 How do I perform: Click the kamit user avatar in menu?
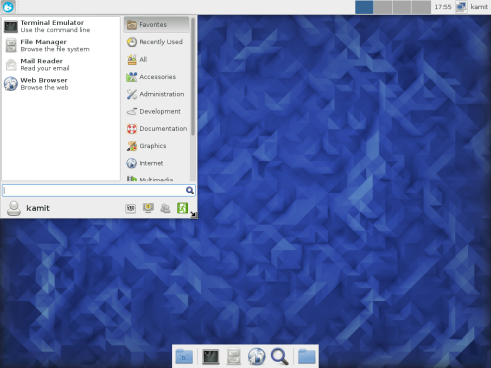(x=14, y=208)
